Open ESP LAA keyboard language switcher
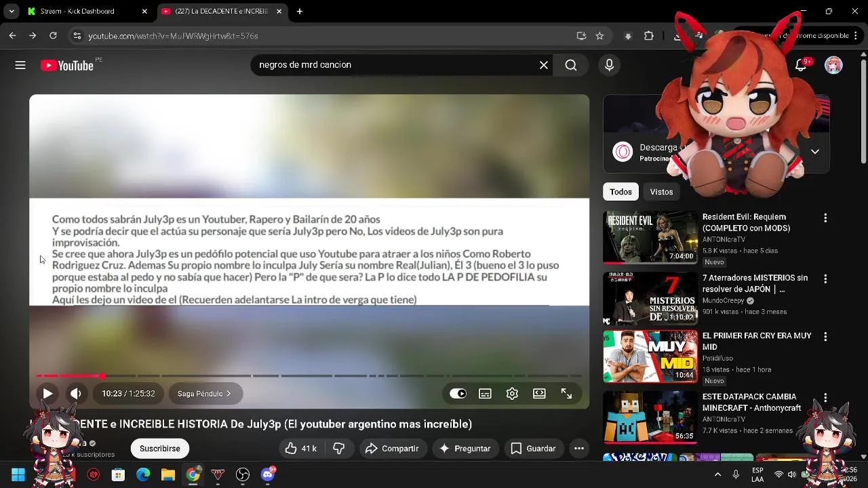 click(x=757, y=474)
